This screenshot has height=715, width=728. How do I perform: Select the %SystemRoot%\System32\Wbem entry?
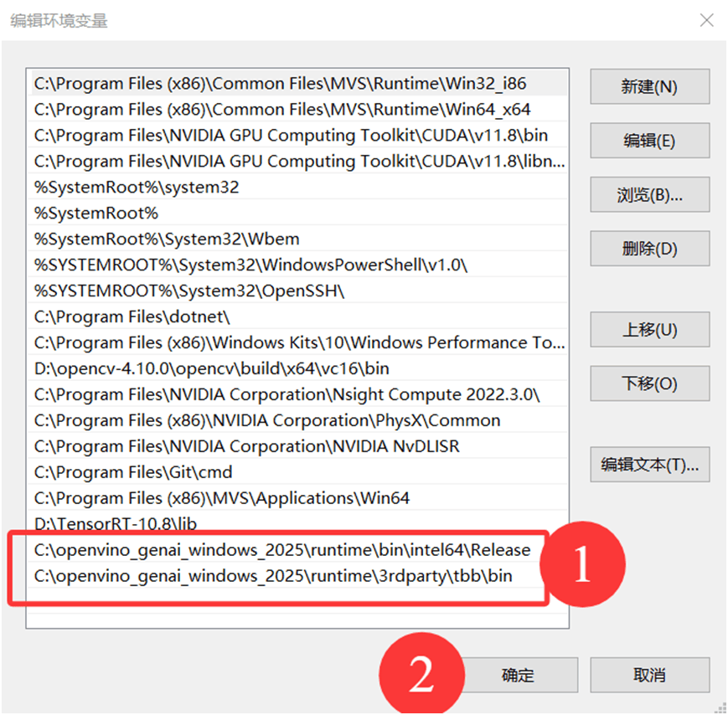pos(297,239)
